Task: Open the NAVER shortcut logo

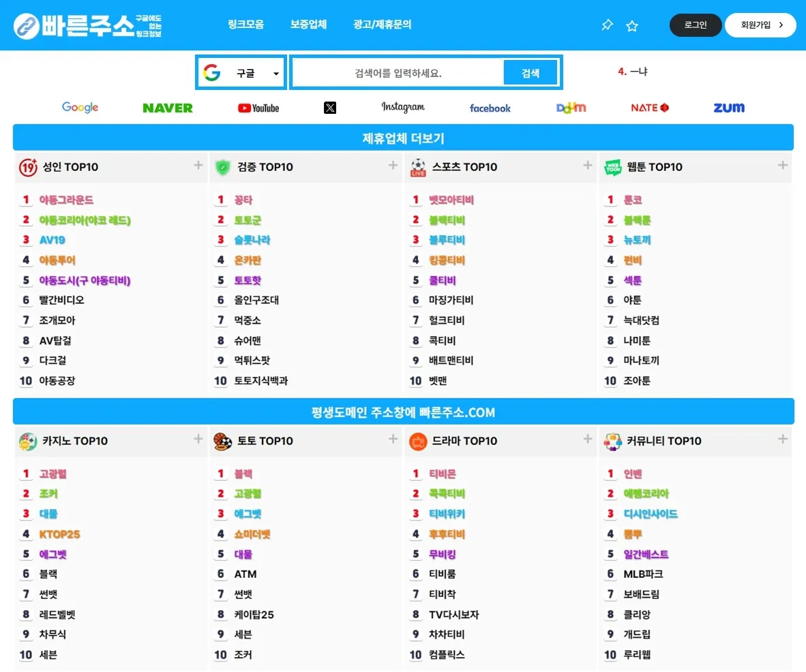Action: 168,108
